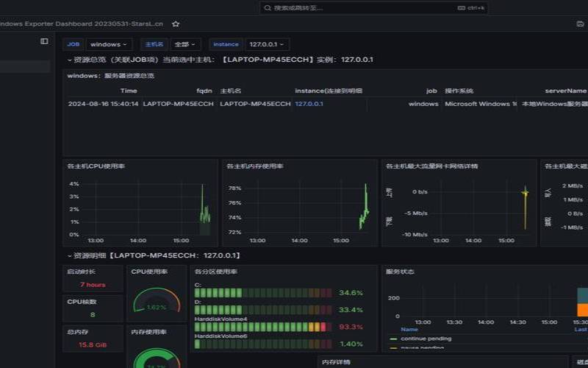Open the JOB windows dropdown
This screenshot has width=588, height=368.
coord(110,44)
